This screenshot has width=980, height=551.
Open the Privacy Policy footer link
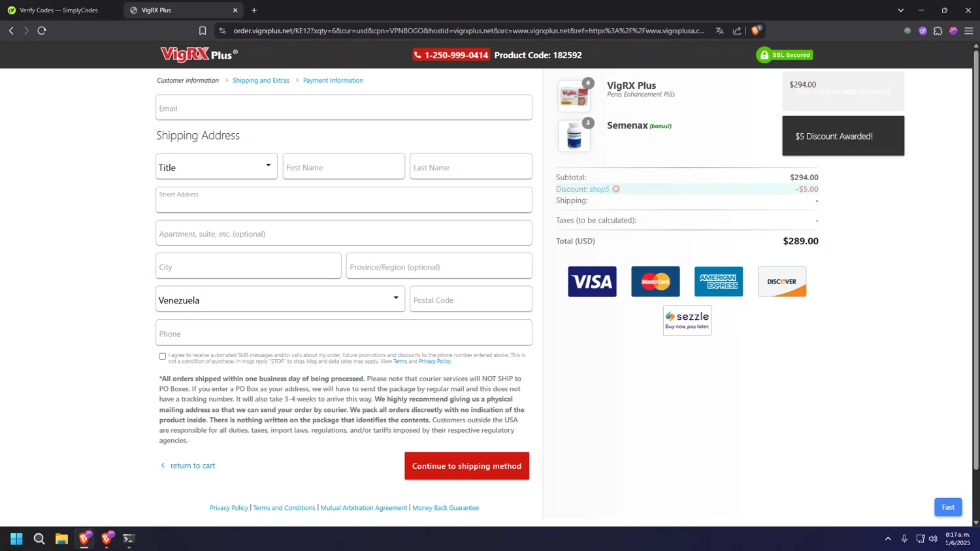click(229, 508)
